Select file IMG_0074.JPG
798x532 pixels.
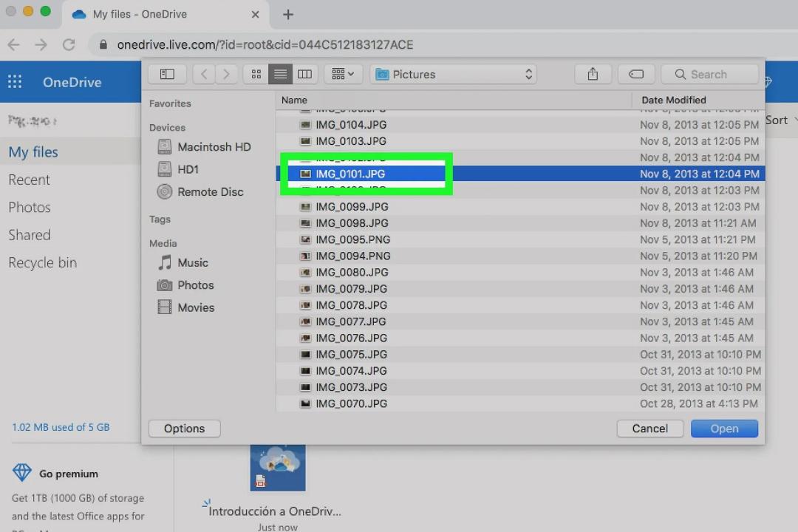point(520,371)
